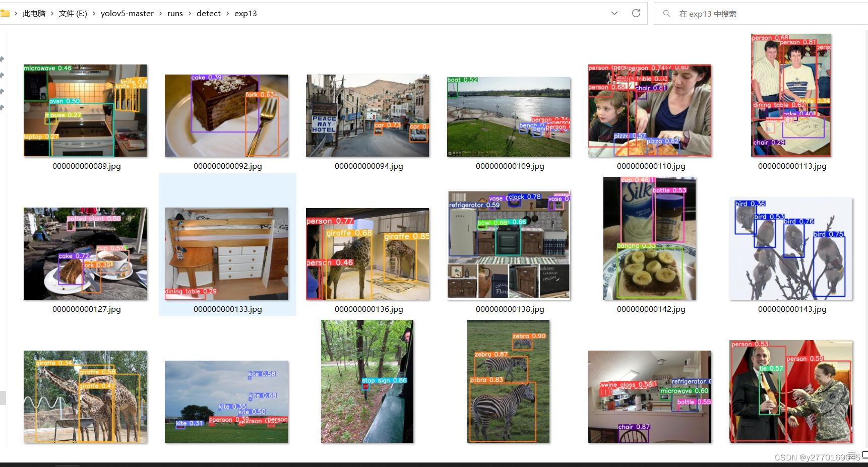Click file name 000000000113.jpg
The image size is (868, 467).
click(792, 166)
